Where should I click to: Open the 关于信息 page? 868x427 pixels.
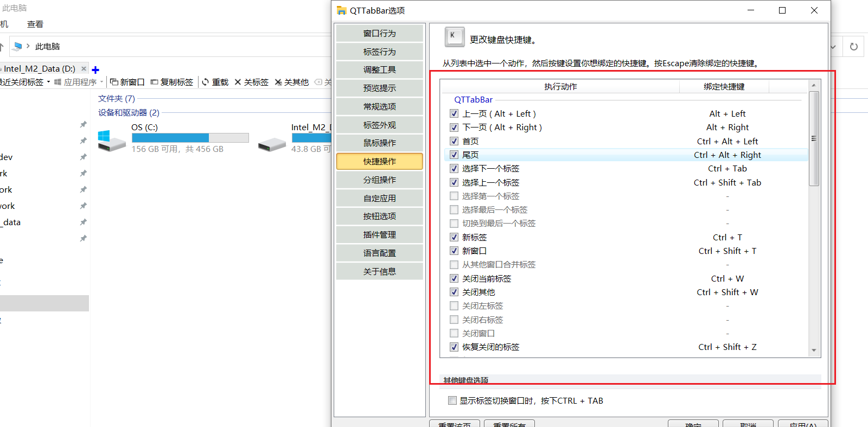(x=380, y=271)
